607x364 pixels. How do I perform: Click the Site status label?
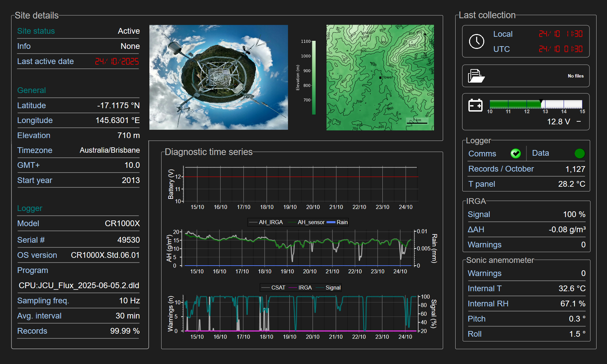click(x=36, y=31)
